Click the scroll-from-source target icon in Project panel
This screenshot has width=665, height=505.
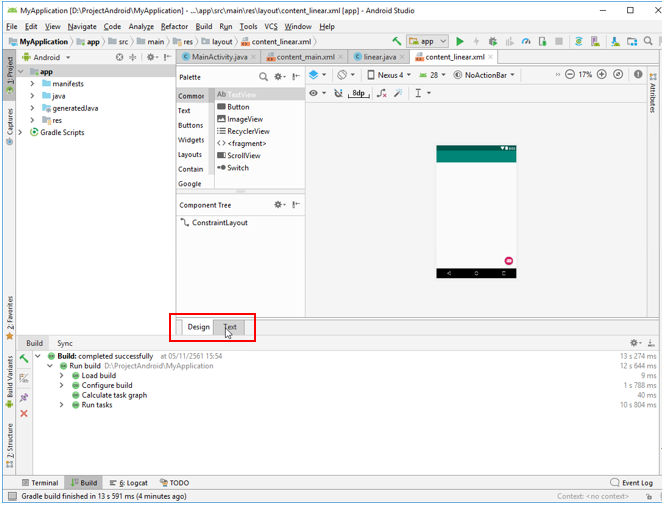pyautogui.click(x=120, y=57)
